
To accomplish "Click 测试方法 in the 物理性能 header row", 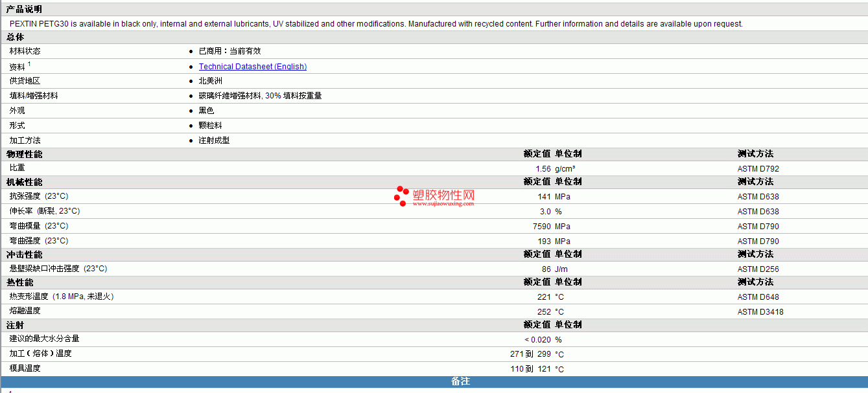I will point(755,154).
